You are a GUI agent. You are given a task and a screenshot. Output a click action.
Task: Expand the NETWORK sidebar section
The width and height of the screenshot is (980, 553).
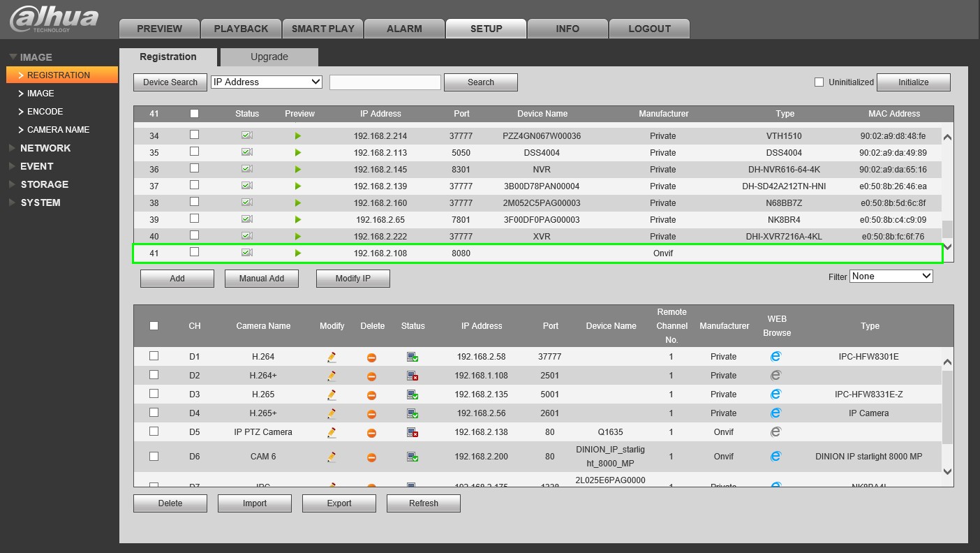click(45, 148)
